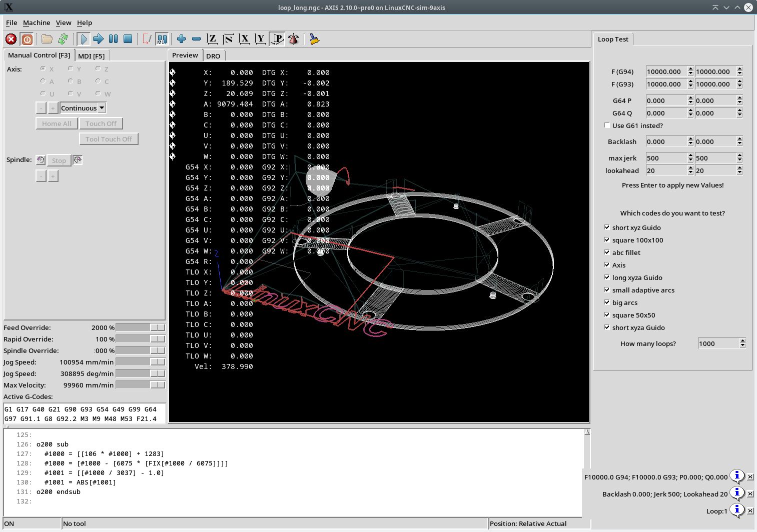Run the program with the play icon
The image size is (757, 532).
pyautogui.click(x=83, y=39)
